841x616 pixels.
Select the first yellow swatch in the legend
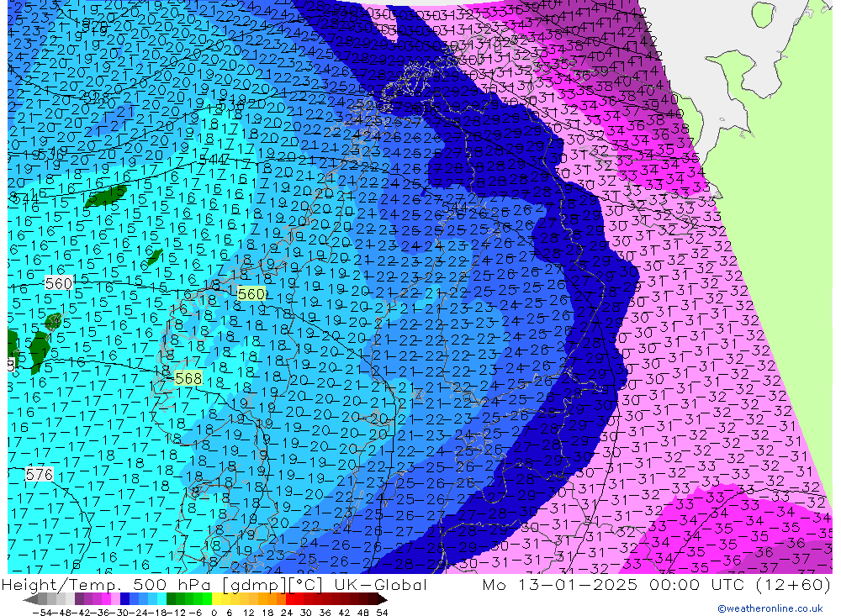coord(217,599)
